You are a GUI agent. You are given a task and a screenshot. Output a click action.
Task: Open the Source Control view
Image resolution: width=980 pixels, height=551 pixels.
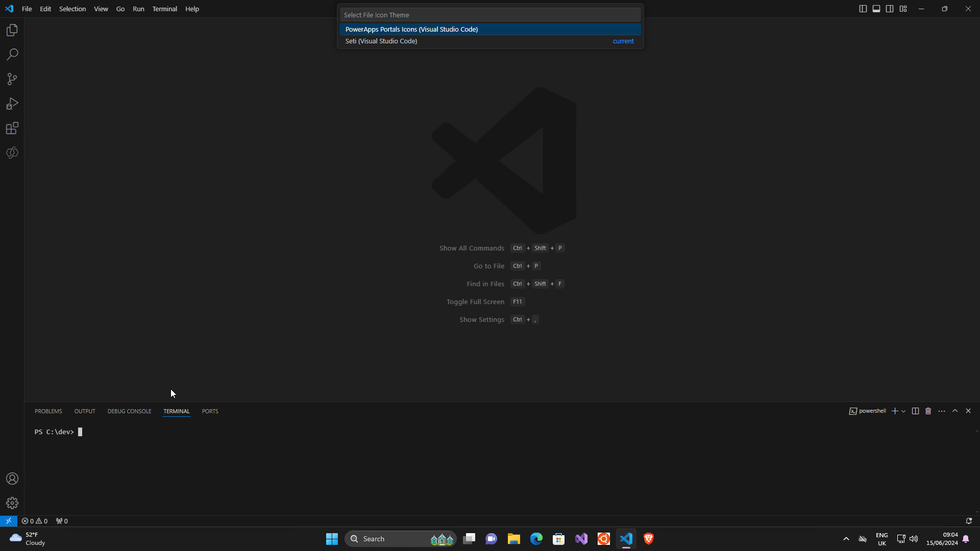coord(12,79)
